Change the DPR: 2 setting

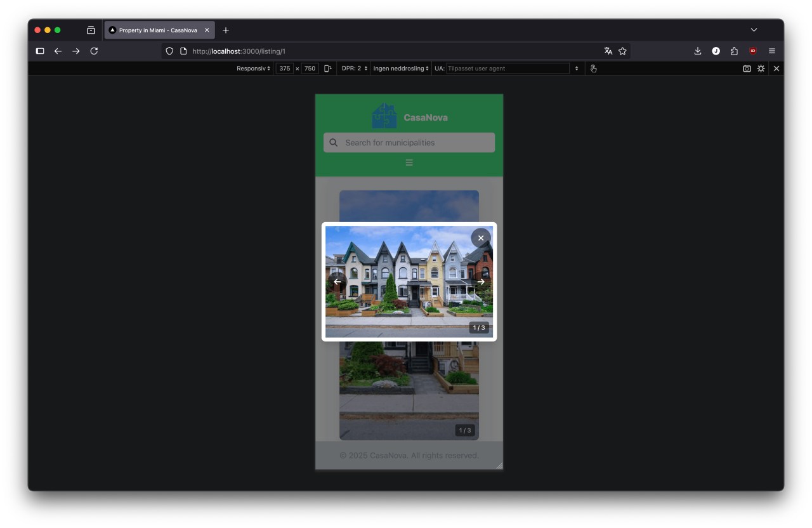click(x=353, y=68)
